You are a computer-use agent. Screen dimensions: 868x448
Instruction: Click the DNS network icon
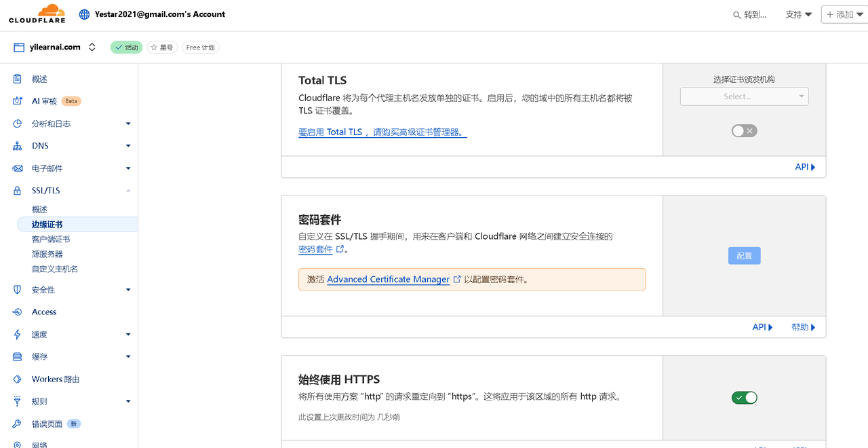18,146
